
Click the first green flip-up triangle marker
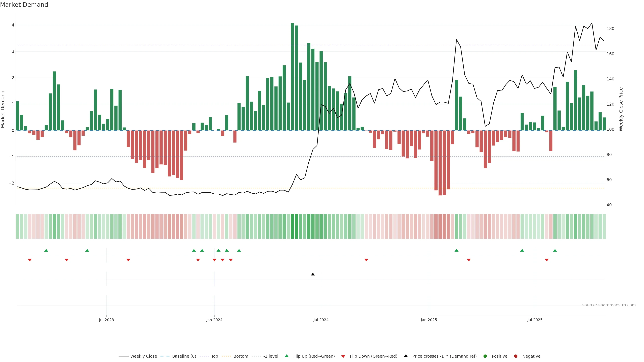(x=46, y=251)
